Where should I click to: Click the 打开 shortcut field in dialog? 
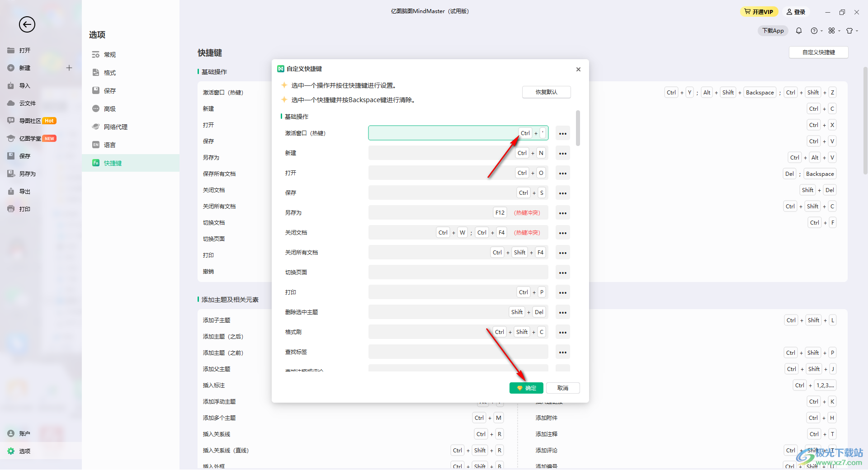pos(458,173)
